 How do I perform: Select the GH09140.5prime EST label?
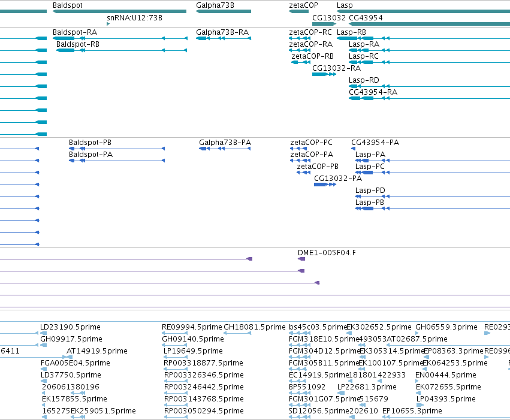click(x=193, y=339)
